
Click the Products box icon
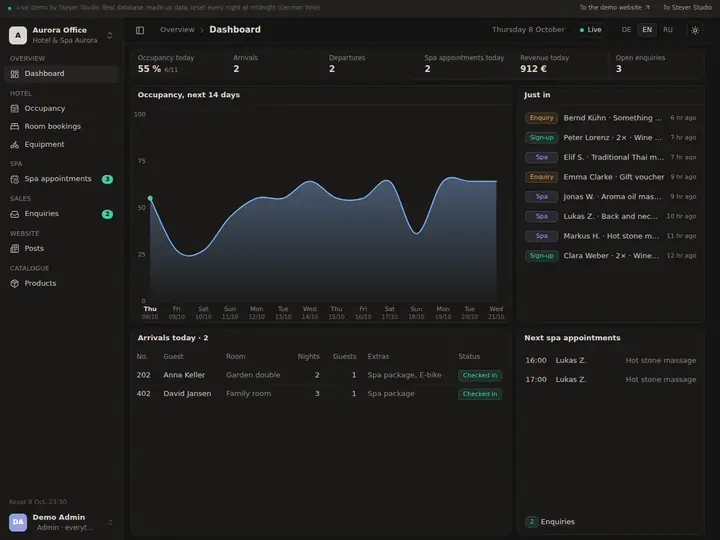(15, 283)
